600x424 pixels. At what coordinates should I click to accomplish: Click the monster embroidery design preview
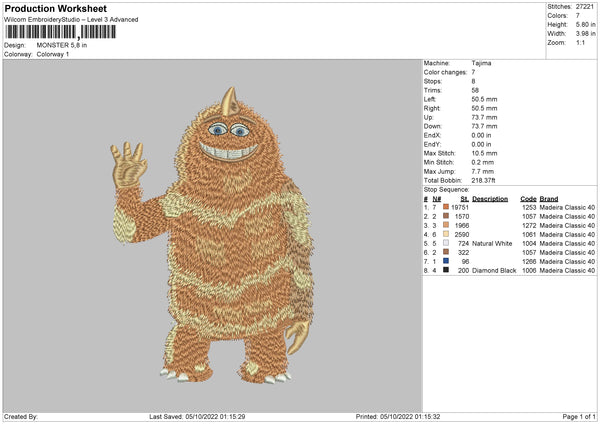click(x=212, y=236)
